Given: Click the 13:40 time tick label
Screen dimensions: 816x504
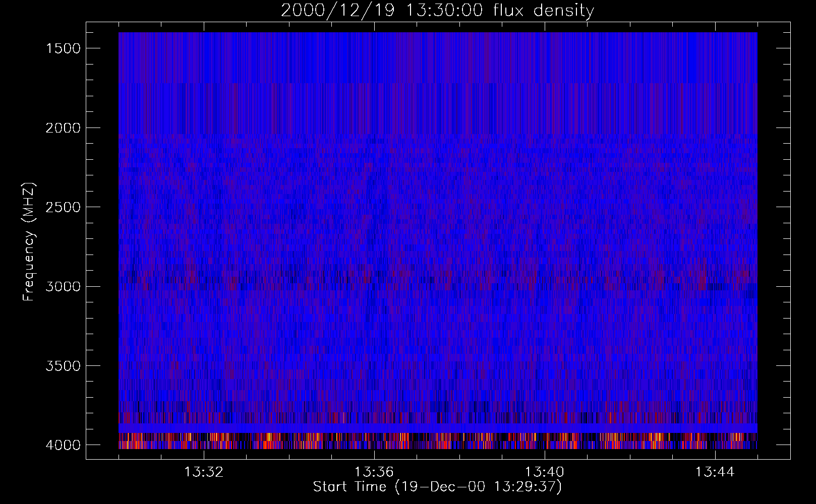Looking at the screenshot, I should [x=545, y=472].
